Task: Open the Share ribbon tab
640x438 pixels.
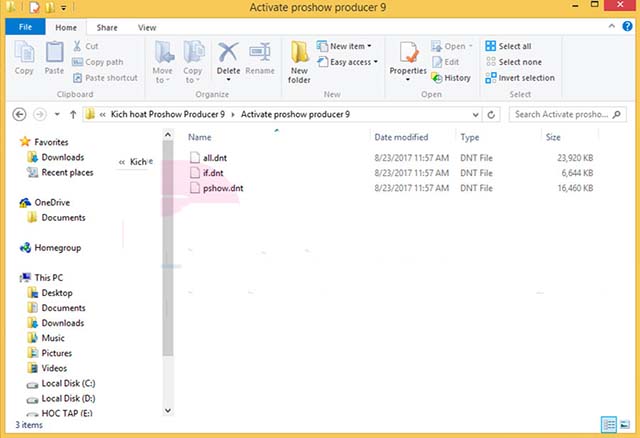Action: click(x=109, y=27)
